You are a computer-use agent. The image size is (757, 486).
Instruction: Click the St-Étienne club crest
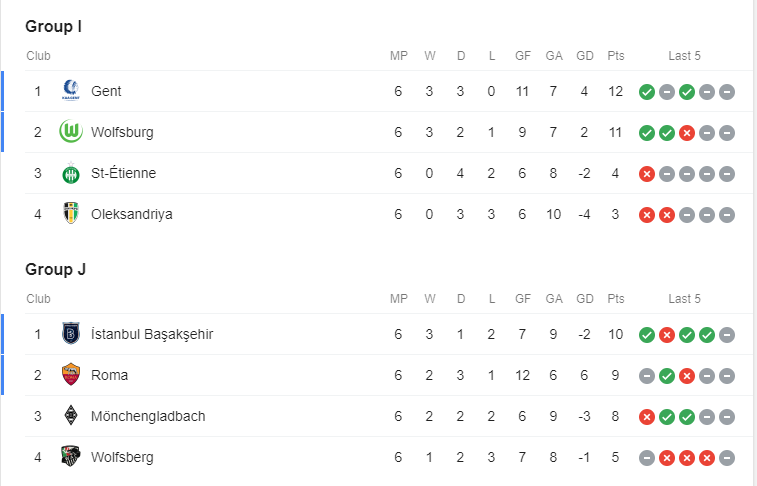(x=70, y=173)
